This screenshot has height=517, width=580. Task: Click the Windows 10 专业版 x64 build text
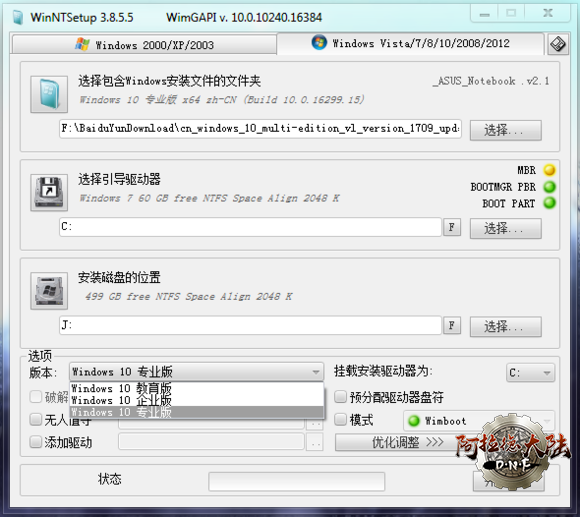click(x=222, y=99)
